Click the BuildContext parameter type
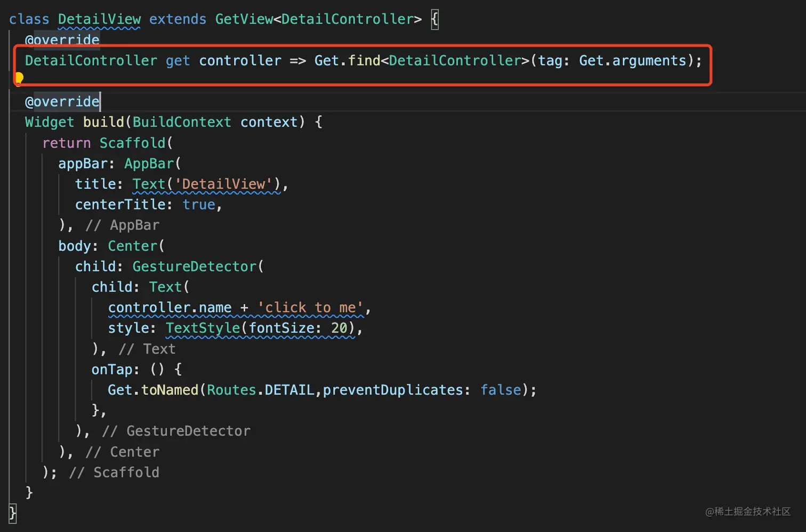The image size is (806, 532). pyautogui.click(x=182, y=122)
